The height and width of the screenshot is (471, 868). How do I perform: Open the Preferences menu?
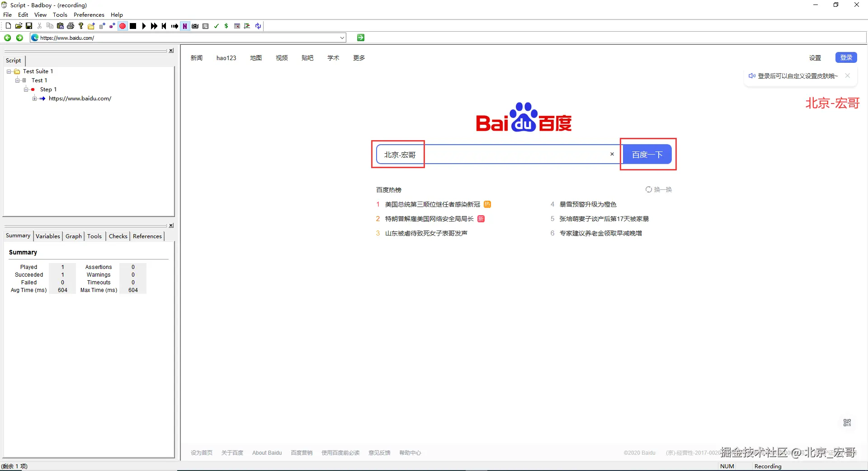(89, 14)
